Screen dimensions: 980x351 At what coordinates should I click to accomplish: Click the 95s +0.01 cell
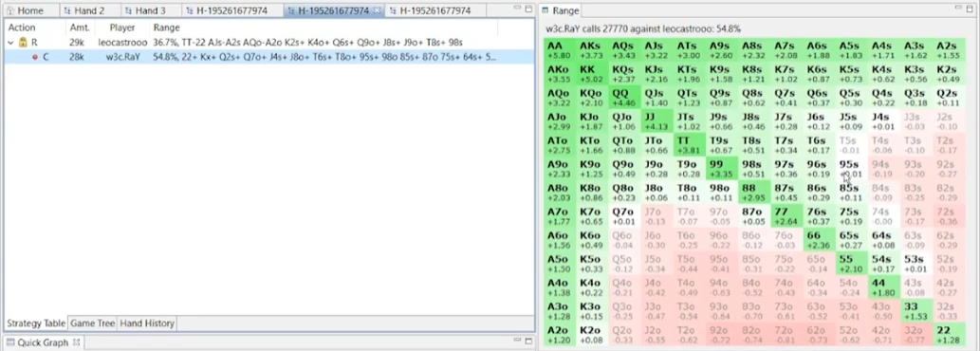point(852,169)
